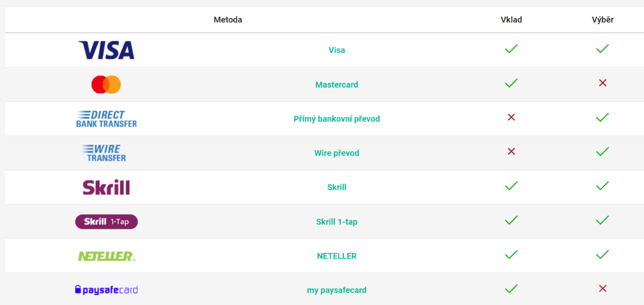Open the Skrill 1-tap link
This screenshot has height=305, width=644.
pos(337,222)
